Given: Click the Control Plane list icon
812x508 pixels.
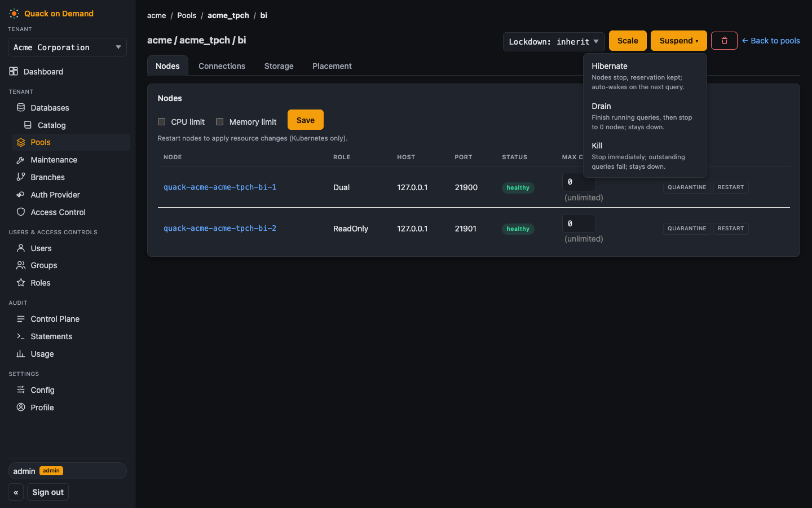Looking at the screenshot, I should click(21, 318).
